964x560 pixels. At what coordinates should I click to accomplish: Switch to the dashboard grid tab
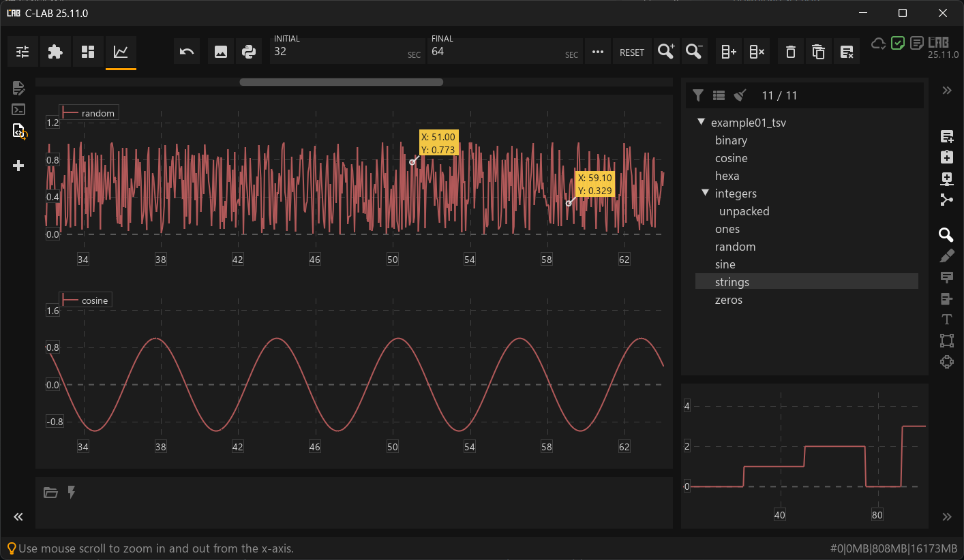[x=88, y=52]
